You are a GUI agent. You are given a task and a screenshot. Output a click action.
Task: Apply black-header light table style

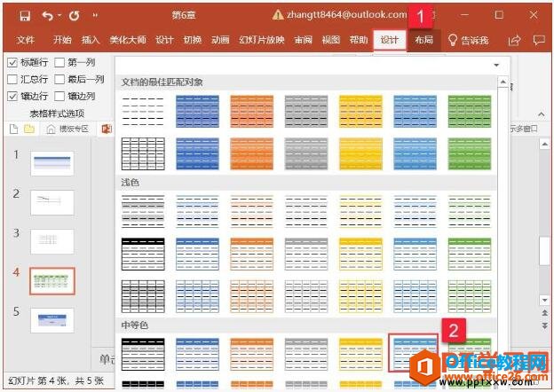tap(143, 254)
